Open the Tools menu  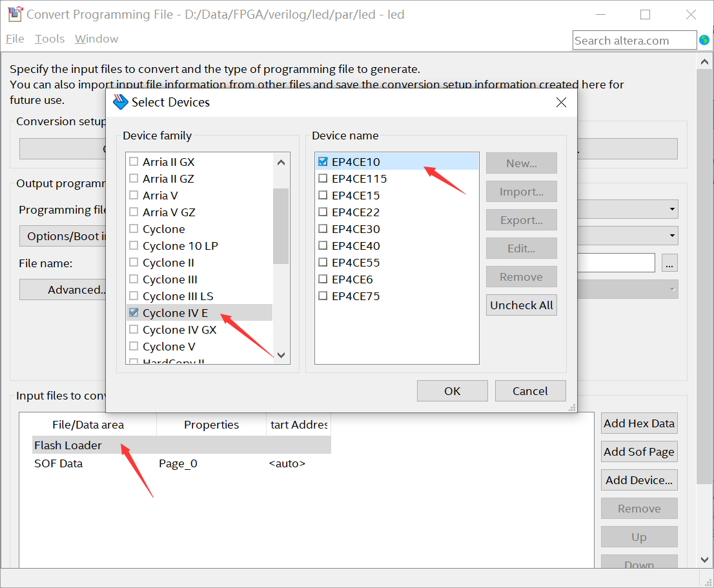pos(50,39)
